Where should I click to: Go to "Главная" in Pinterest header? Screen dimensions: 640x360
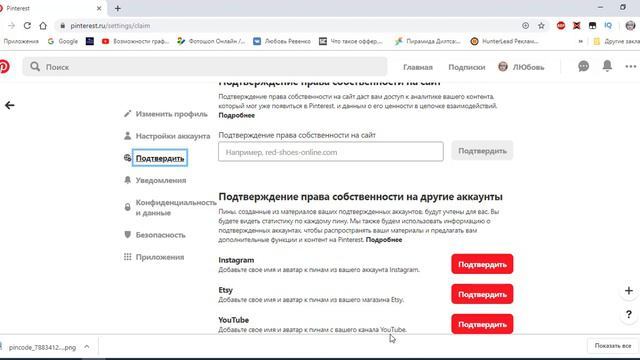point(418,67)
